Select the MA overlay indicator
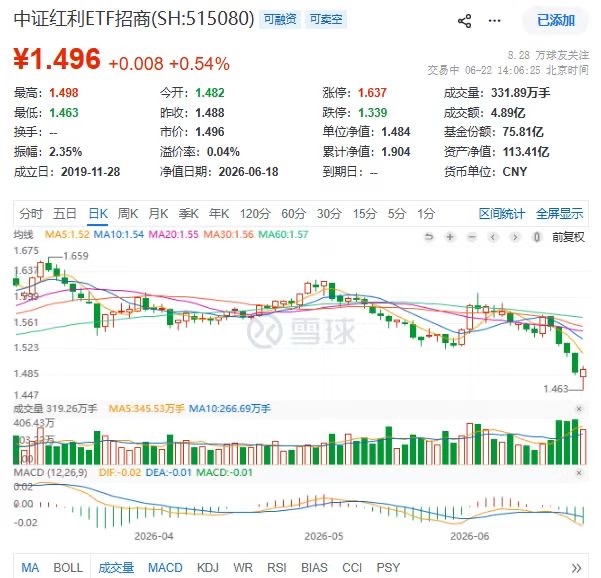The width and height of the screenshot is (601, 578). [30, 567]
